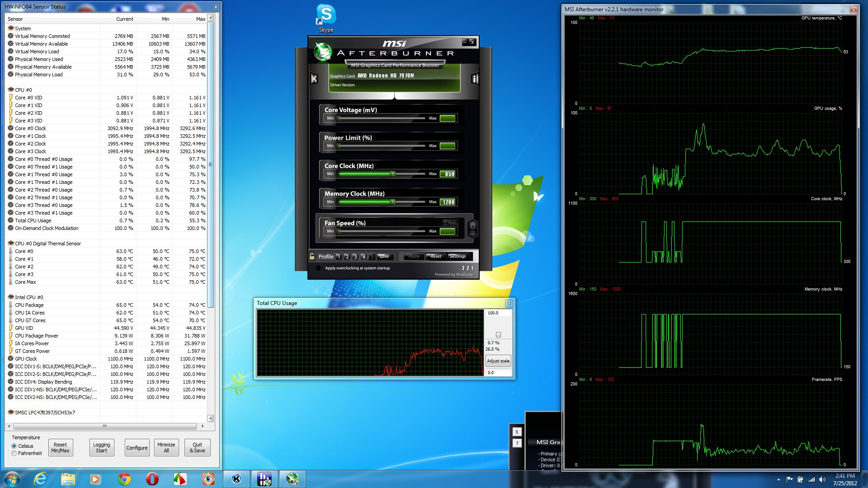Click Minimize All in HWiNFO
Image resolution: width=868 pixels, height=488 pixels.
click(166, 448)
